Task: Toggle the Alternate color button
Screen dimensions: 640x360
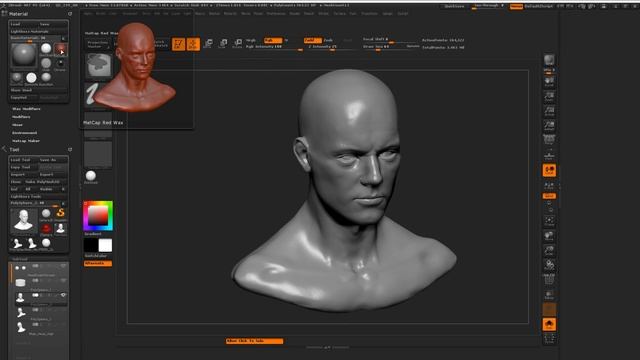Action: 98,264
